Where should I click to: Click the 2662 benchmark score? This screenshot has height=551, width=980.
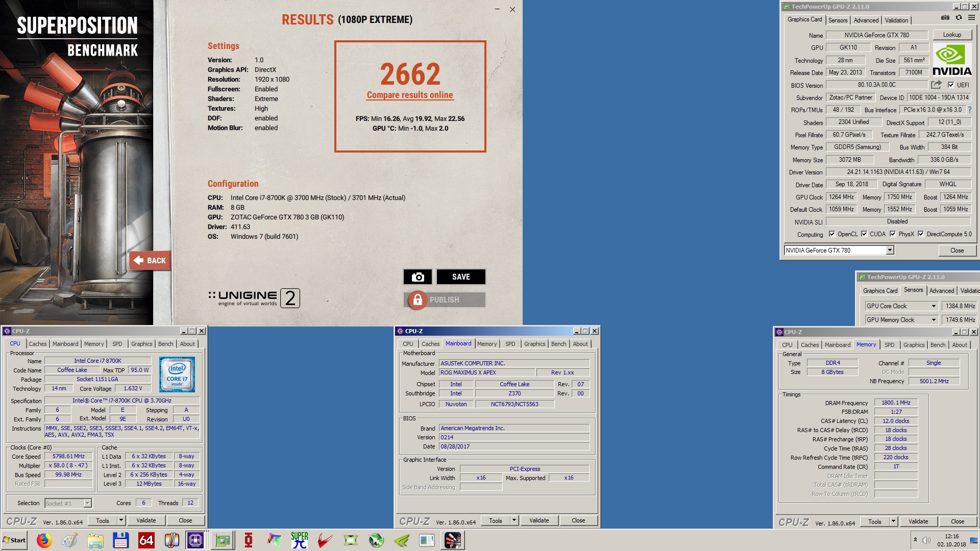pyautogui.click(x=410, y=74)
